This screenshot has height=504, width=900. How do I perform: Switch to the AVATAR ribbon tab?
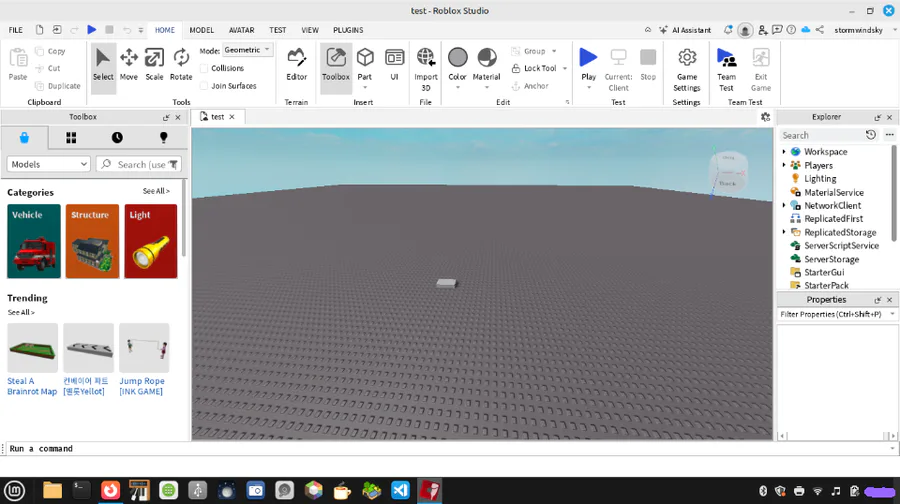click(x=242, y=30)
